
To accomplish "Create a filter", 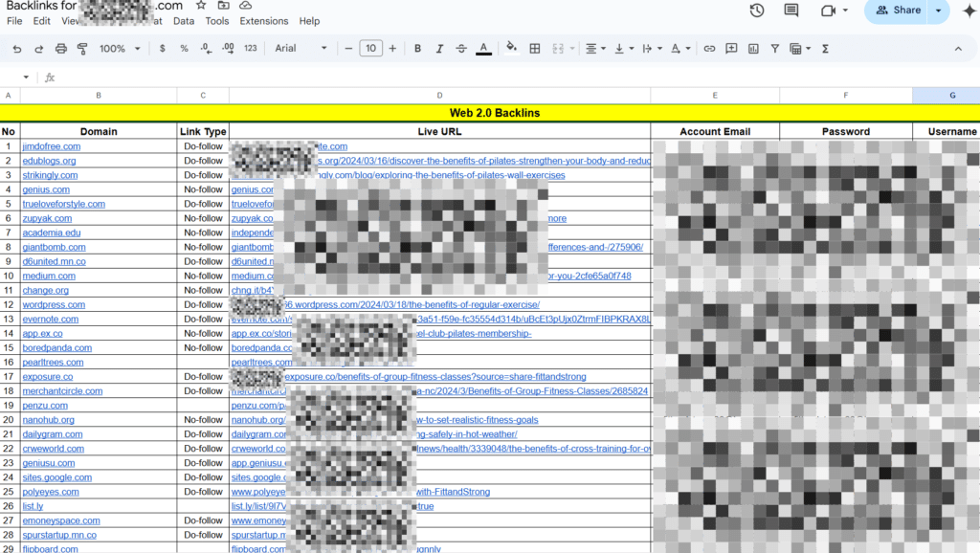I will pyautogui.click(x=775, y=49).
